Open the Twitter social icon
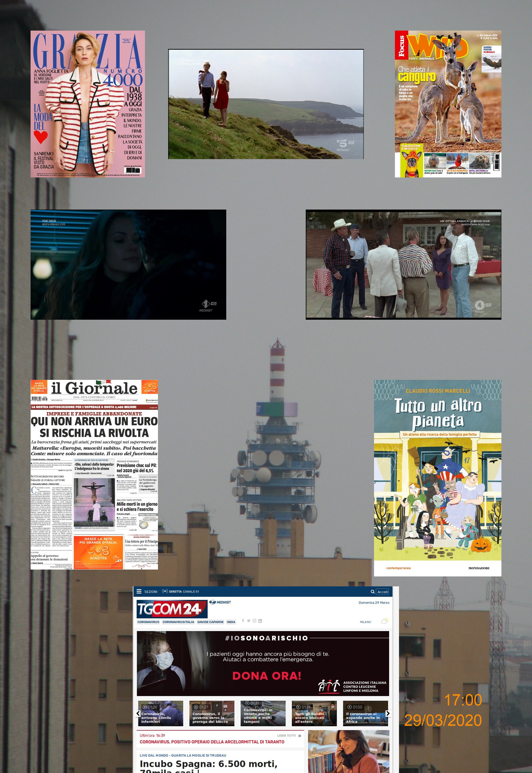Screen dimensions: 532x773 (248, 621)
